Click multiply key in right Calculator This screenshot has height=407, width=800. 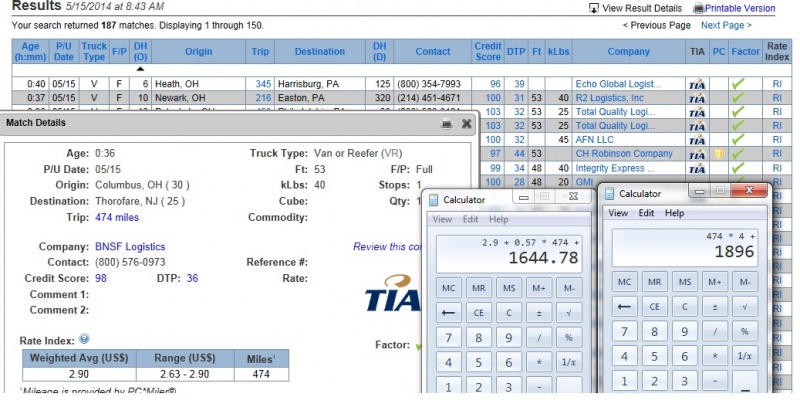pos(715,356)
